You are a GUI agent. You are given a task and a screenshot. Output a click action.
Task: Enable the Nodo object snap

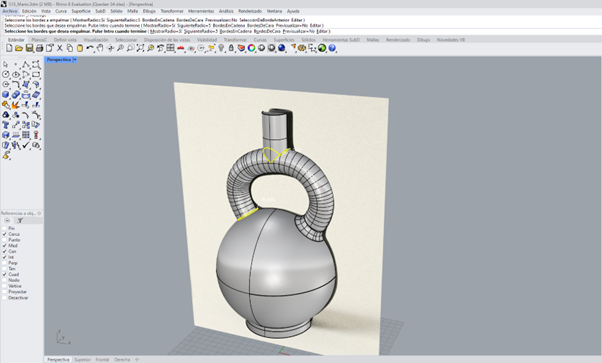pos(5,280)
